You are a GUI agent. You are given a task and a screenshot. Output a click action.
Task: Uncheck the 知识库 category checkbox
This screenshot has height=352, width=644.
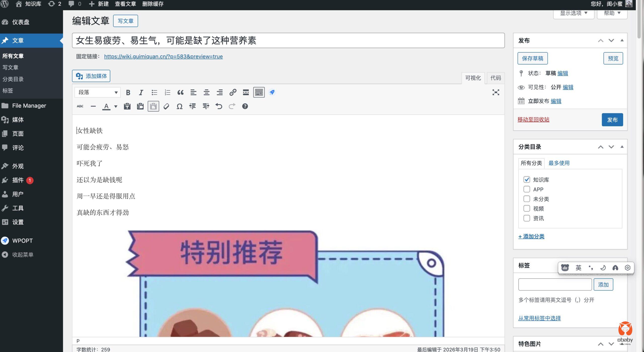[527, 179]
